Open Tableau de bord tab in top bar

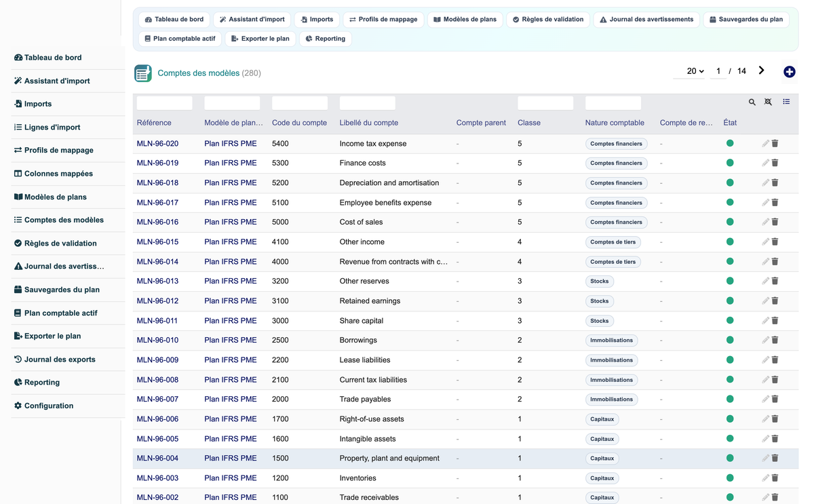coord(174,20)
